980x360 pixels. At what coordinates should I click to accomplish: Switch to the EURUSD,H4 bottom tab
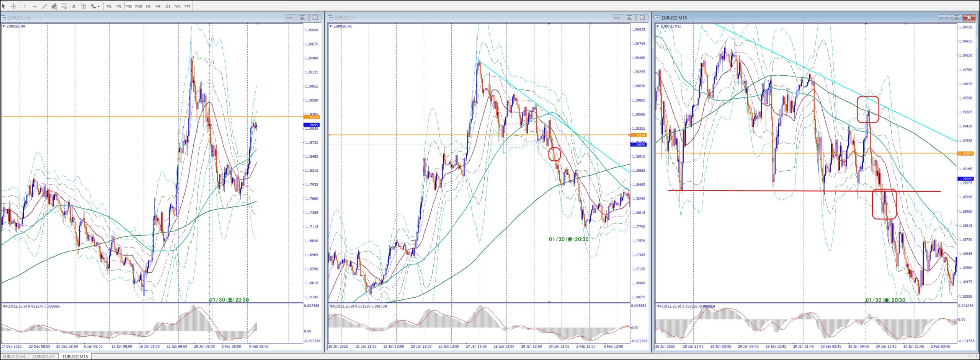14,357
